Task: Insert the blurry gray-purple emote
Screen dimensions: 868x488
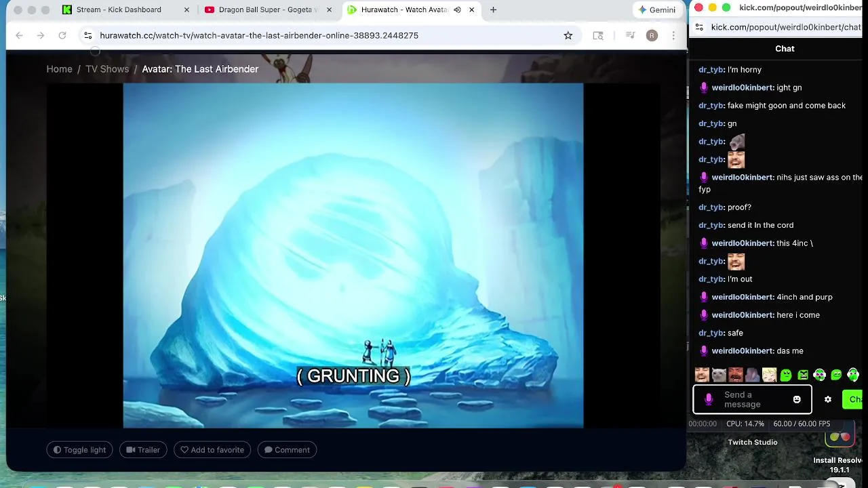Action: [x=752, y=374]
